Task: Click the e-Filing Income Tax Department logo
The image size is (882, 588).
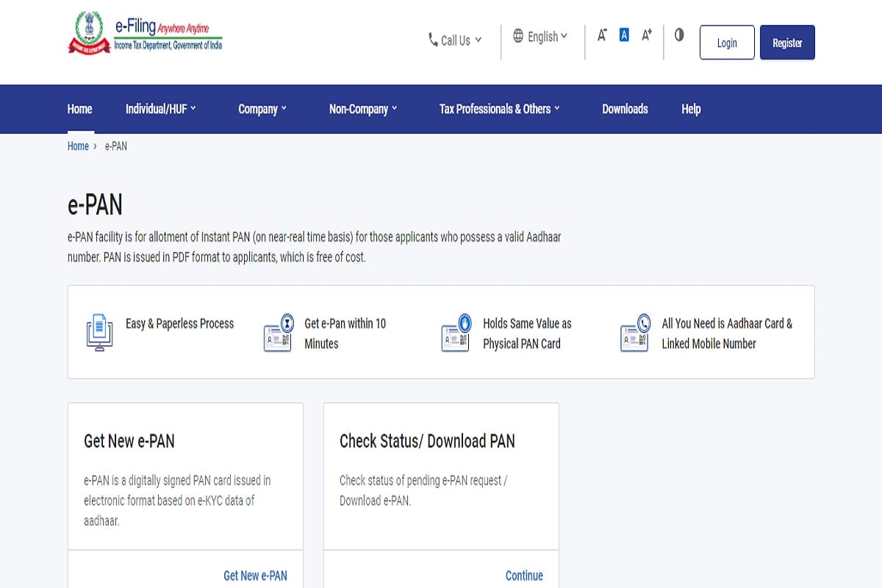Action: 145,35
